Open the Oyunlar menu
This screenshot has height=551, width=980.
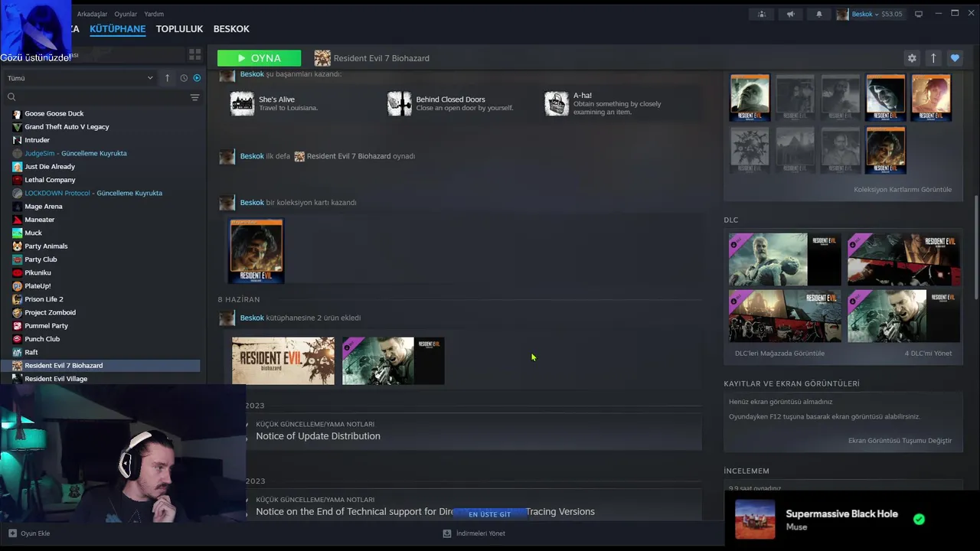tap(126, 14)
